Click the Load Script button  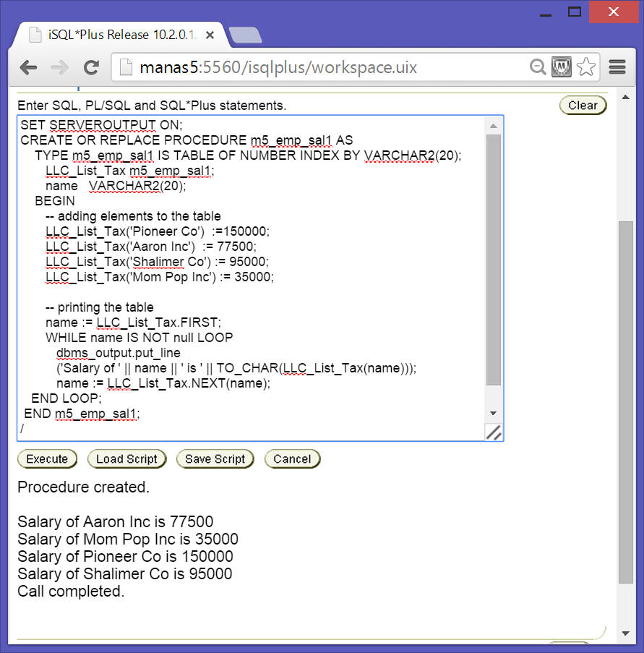(x=127, y=459)
